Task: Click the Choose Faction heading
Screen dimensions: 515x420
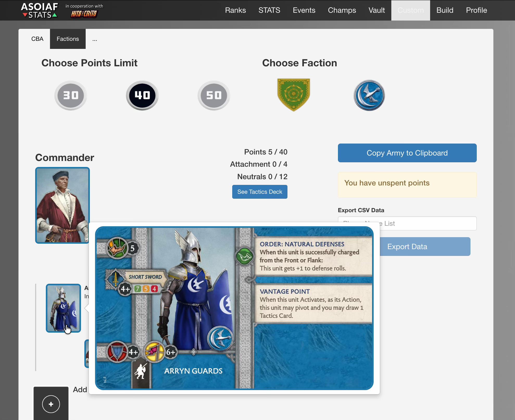Action: click(x=299, y=63)
